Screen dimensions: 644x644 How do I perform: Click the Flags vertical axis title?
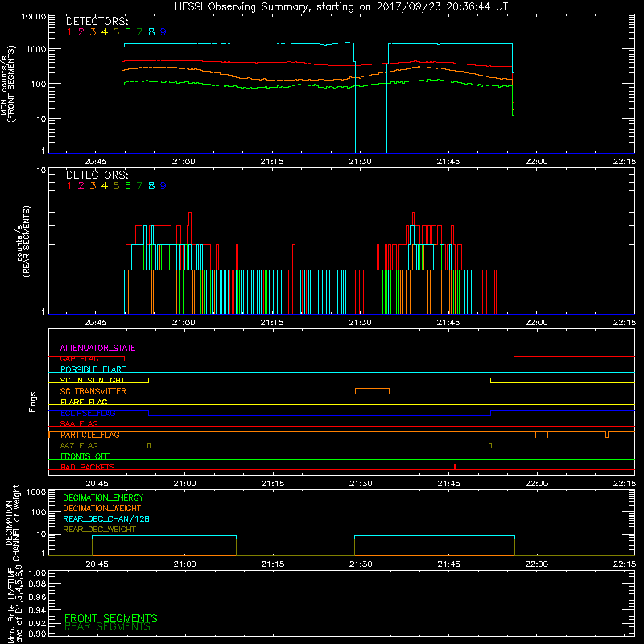(32, 402)
